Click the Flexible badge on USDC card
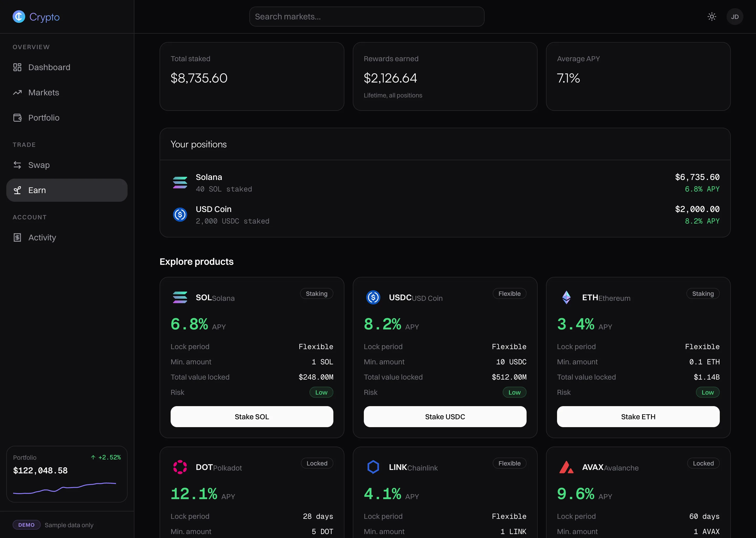The image size is (756, 538). (510, 293)
